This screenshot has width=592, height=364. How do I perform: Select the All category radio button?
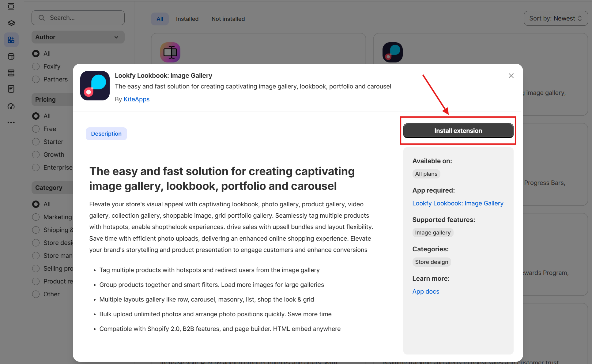(36, 204)
